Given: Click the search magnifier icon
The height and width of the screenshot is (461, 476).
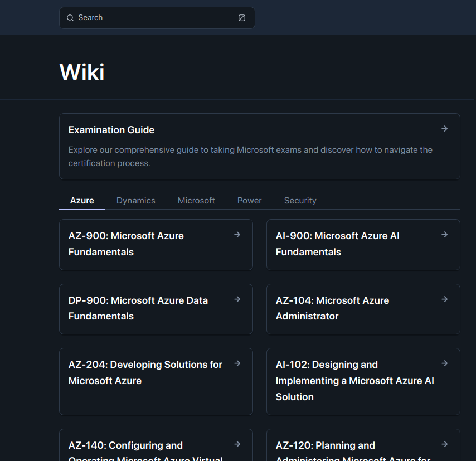Looking at the screenshot, I should [70, 17].
